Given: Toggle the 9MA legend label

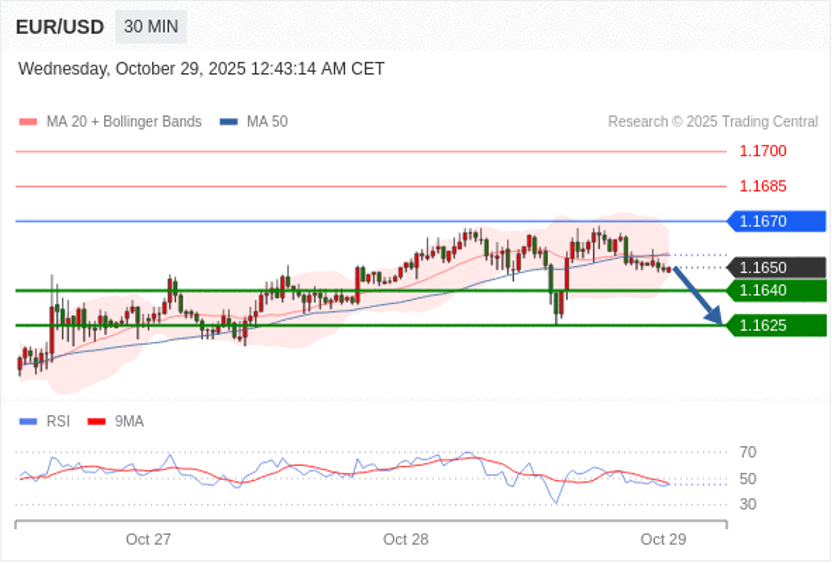Looking at the screenshot, I should (x=129, y=421).
